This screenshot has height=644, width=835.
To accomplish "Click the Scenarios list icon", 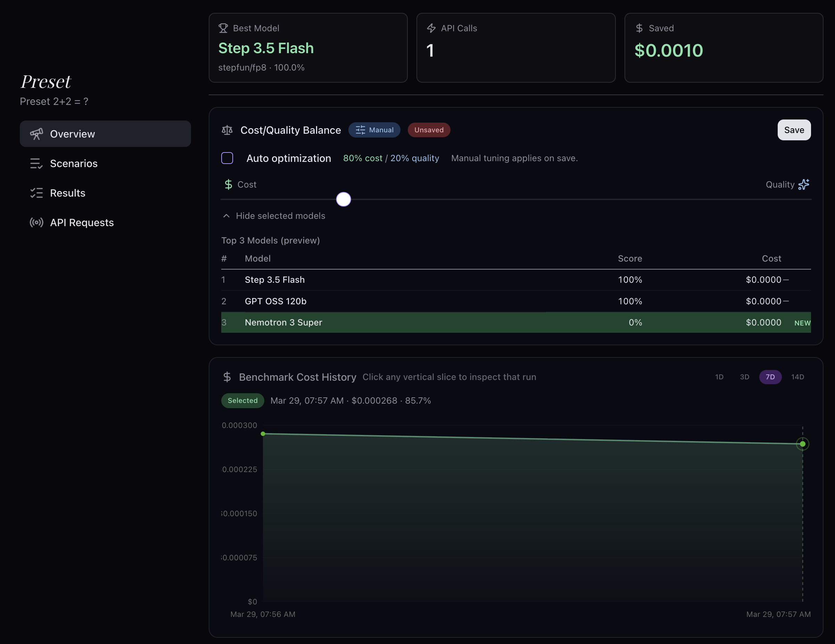I will (36, 163).
